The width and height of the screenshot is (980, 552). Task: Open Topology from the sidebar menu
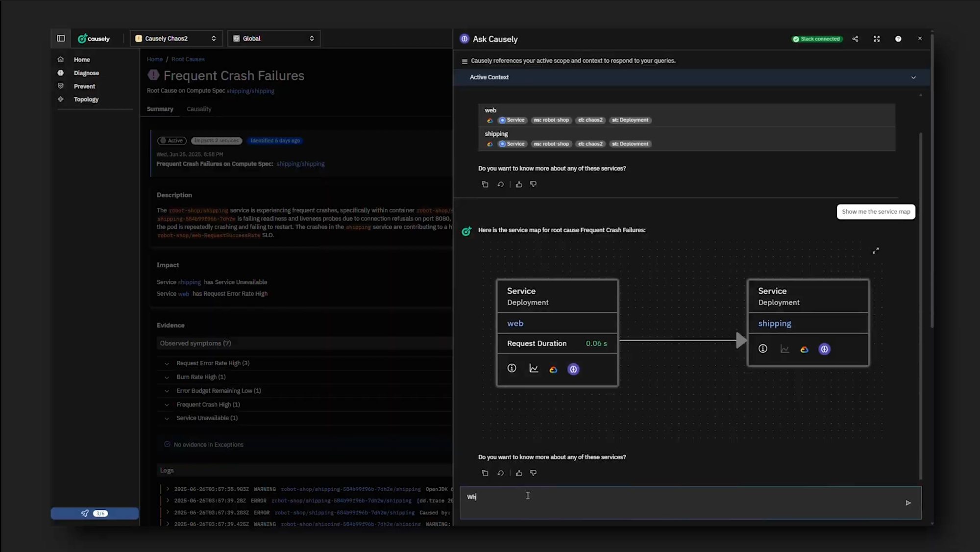[86, 99]
